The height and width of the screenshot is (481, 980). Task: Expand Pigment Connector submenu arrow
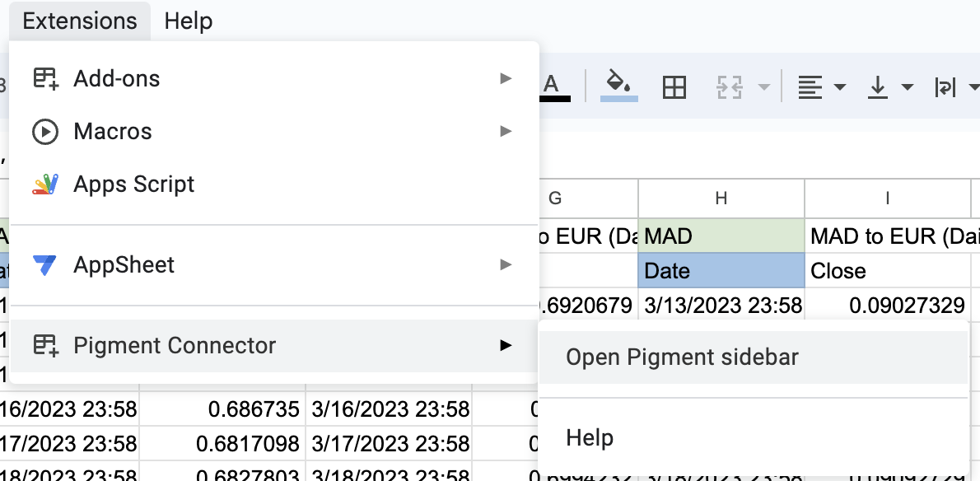pyautogui.click(x=506, y=345)
